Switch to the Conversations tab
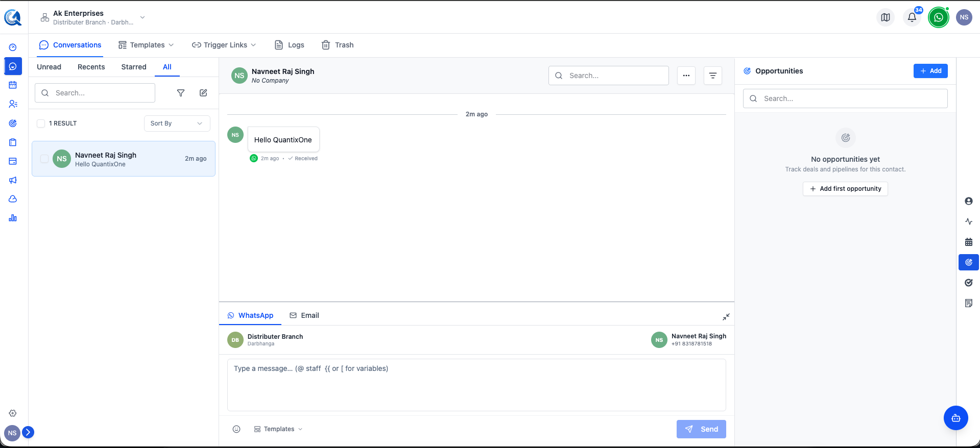This screenshot has width=980, height=448. [x=70, y=45]
